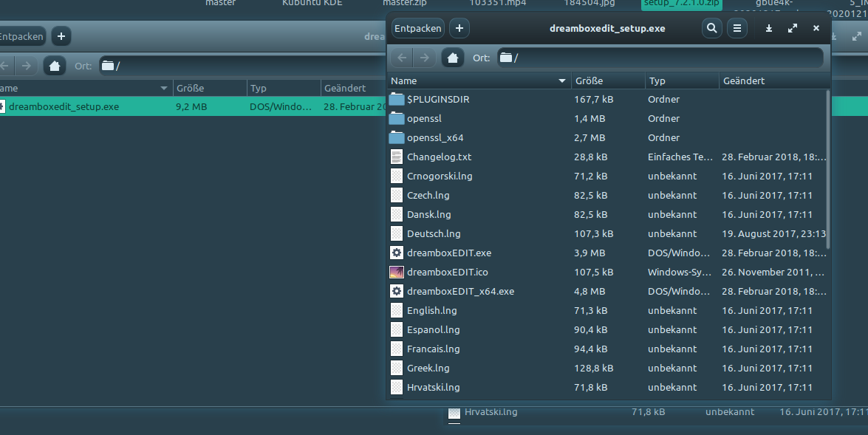Go home in the background archive window

[x=54, y=66]
